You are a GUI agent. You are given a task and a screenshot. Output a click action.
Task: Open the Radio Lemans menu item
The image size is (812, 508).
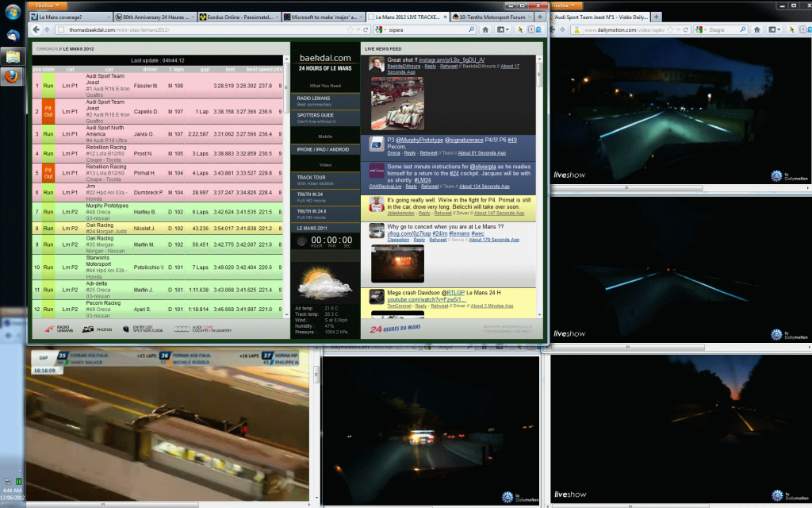pyautogui.click(x=325, y=101)
